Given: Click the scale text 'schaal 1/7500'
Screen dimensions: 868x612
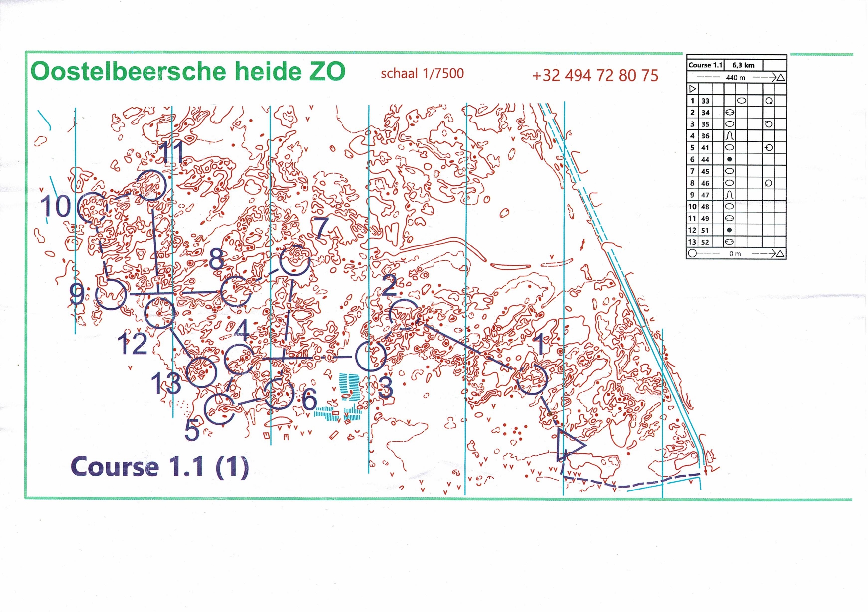Looking at the screenshot, I should 422,74.
